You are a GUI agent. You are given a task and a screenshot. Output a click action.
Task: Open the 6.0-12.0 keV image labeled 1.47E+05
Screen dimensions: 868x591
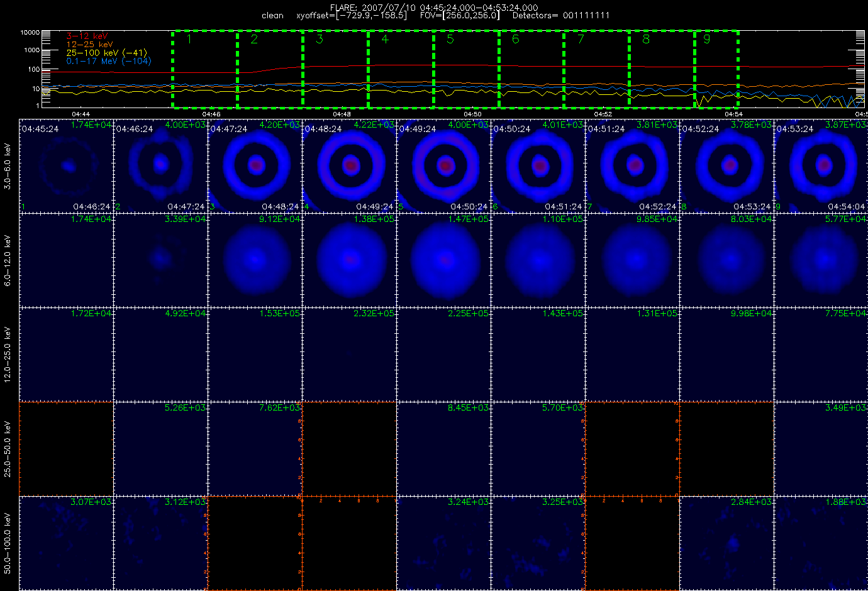pos(444,260)
